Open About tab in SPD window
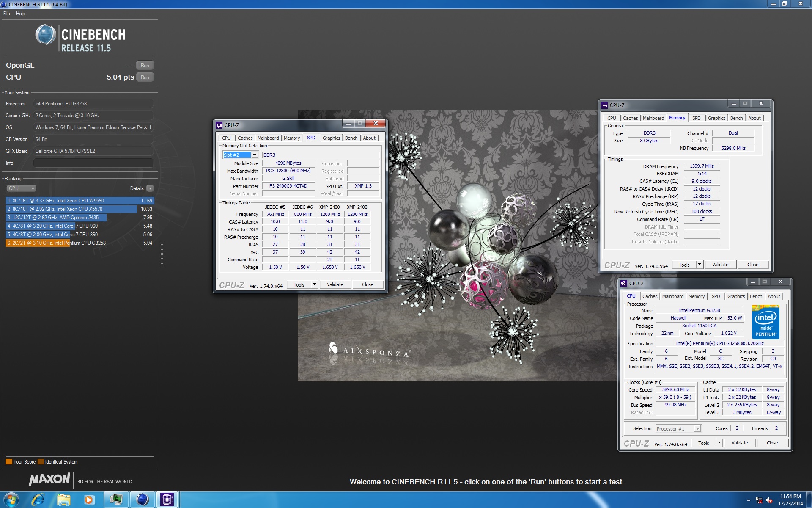This screenshot has height=508, width=812. click(369, 138)
